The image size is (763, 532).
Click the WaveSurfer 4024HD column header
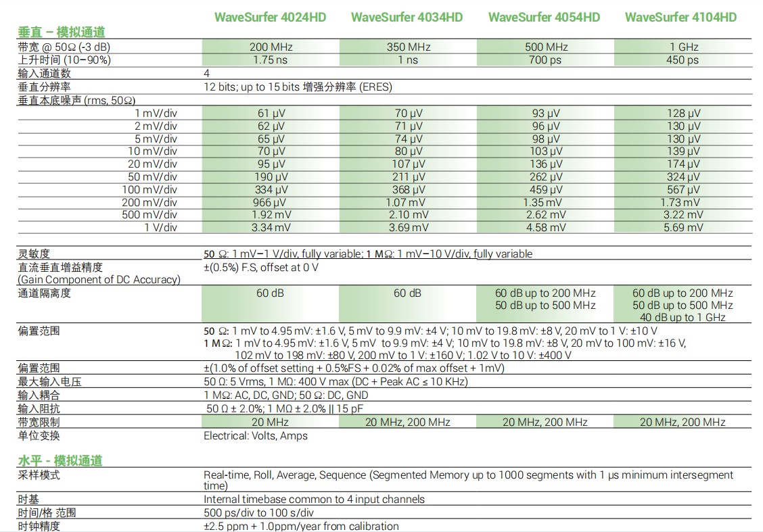tap(270, 18)
